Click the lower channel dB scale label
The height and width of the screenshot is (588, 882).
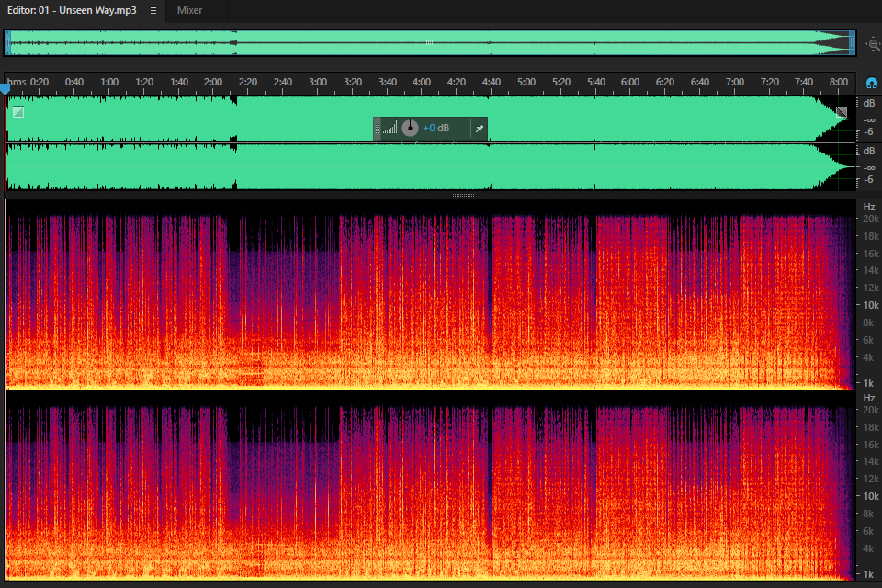click(869, 151)
